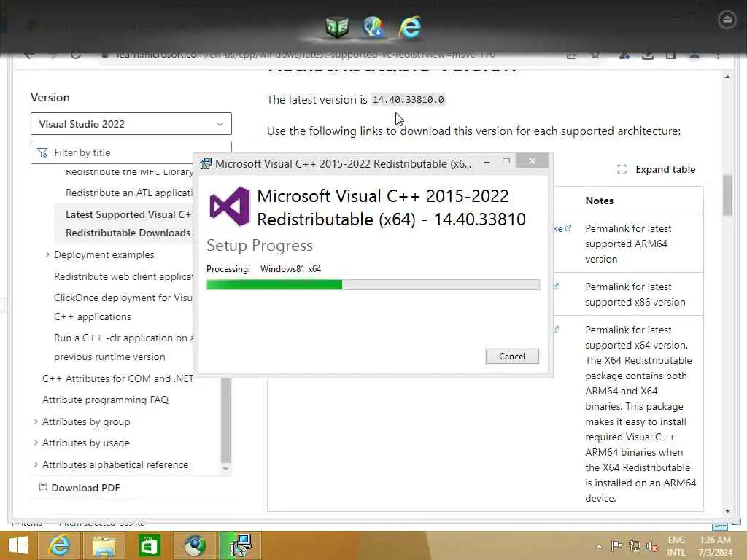Open C++ Attributes for COM and .NET
This screenshot has height=560, width=747.
tap(117, 378)
